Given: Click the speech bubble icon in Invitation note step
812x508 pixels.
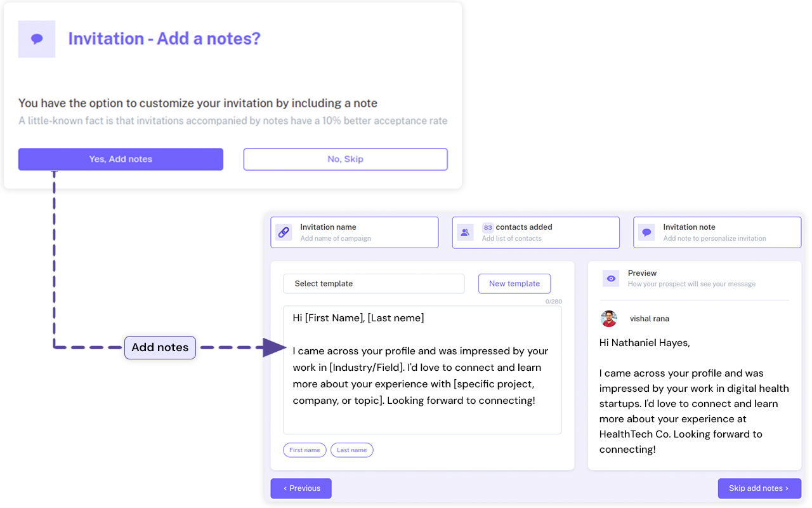Looking at the screenshot, I should click(x=646, y=232).
